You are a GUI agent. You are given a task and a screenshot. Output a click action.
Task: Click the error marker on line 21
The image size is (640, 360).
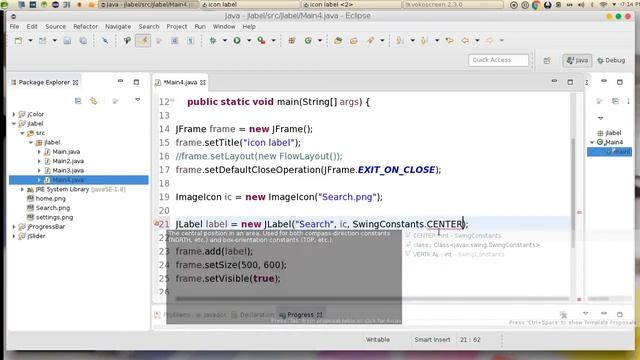click(x=156, y=224)
